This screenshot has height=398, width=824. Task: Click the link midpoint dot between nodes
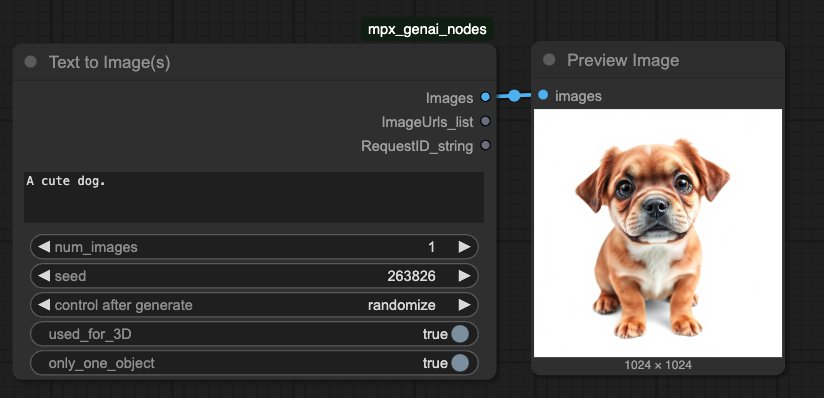(x=514, y=96)
